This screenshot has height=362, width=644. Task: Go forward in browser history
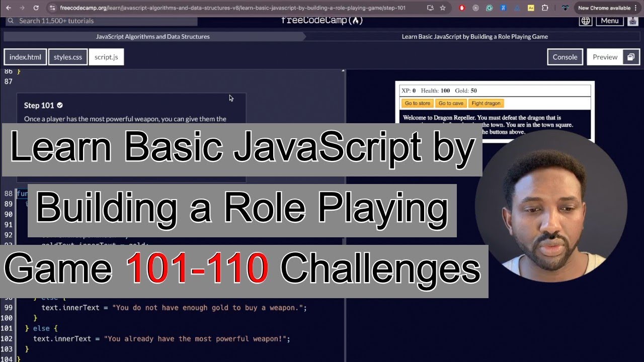[22, 8]
